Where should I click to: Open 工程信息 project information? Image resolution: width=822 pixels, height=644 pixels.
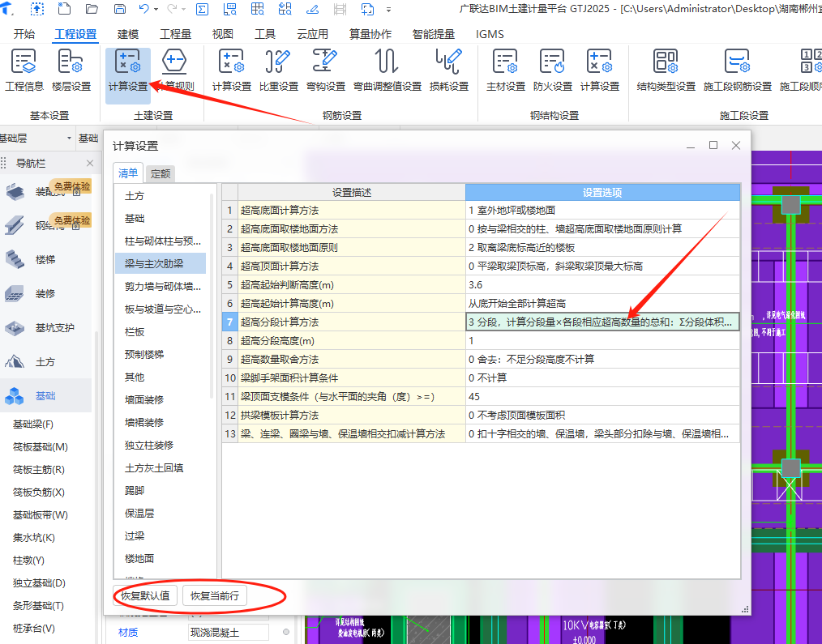24,70
